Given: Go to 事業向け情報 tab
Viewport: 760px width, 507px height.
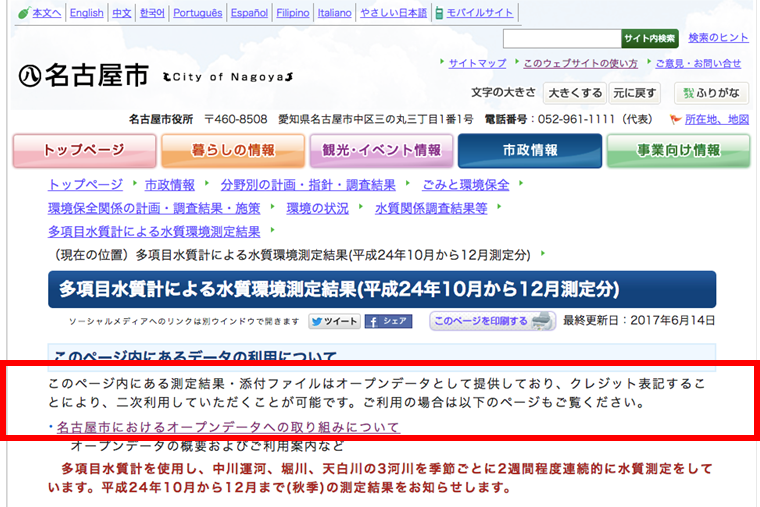Looking at the screenshot, I should [x=678, y=151].
